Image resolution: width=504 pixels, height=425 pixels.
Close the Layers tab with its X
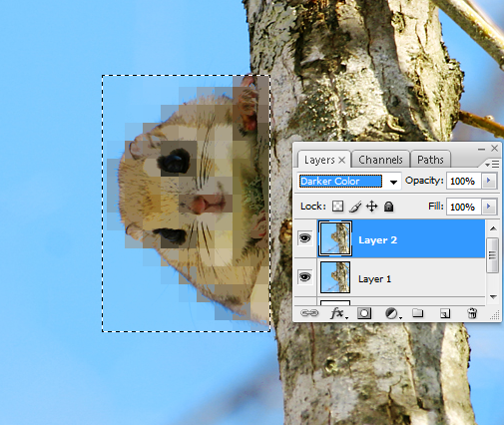[341, 161]
